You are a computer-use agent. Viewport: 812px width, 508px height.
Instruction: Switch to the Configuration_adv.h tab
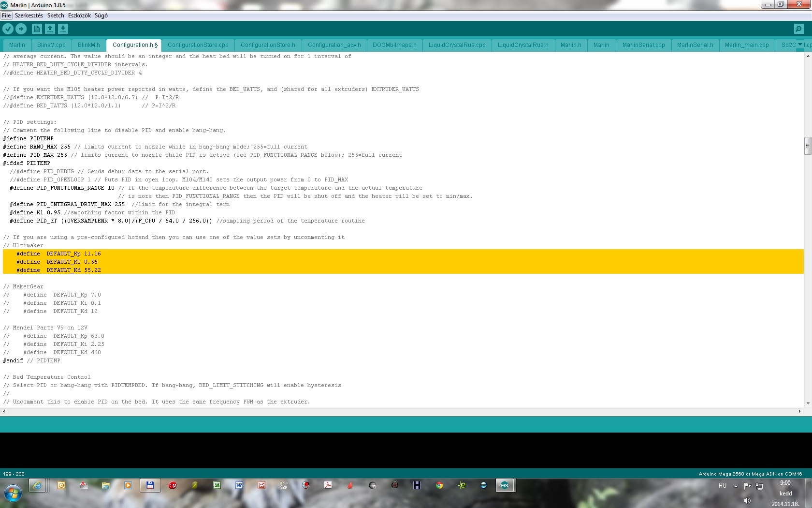pos(334,45)
